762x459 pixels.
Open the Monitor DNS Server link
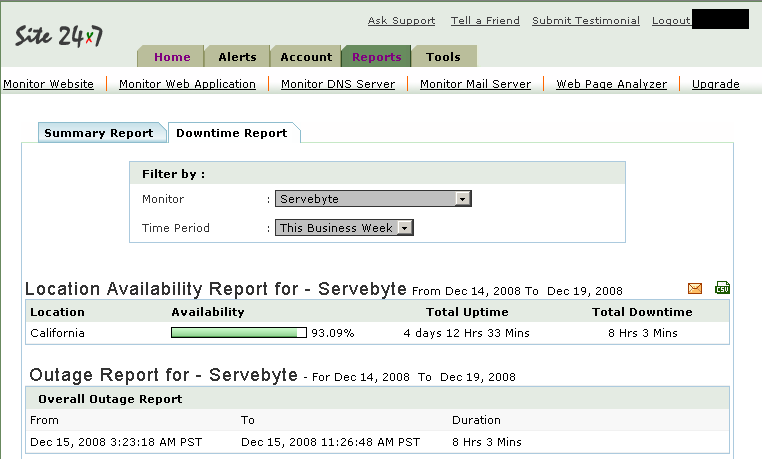pyautogui.click(x=338, y=84)
